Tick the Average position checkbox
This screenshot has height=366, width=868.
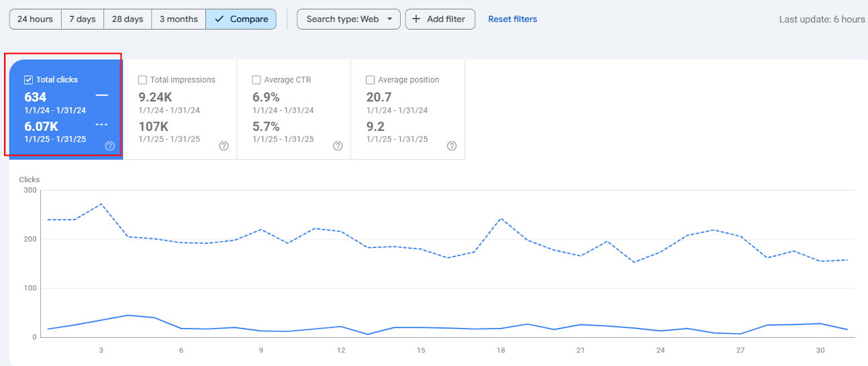pyautogui.click(x=371, y=79)
